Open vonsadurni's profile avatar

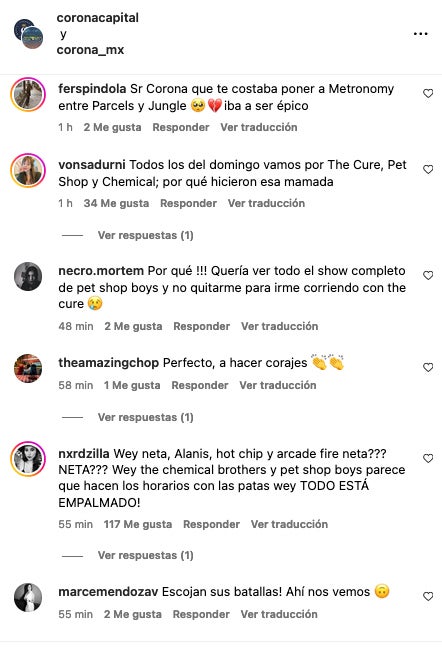click(x=28, y=170)
